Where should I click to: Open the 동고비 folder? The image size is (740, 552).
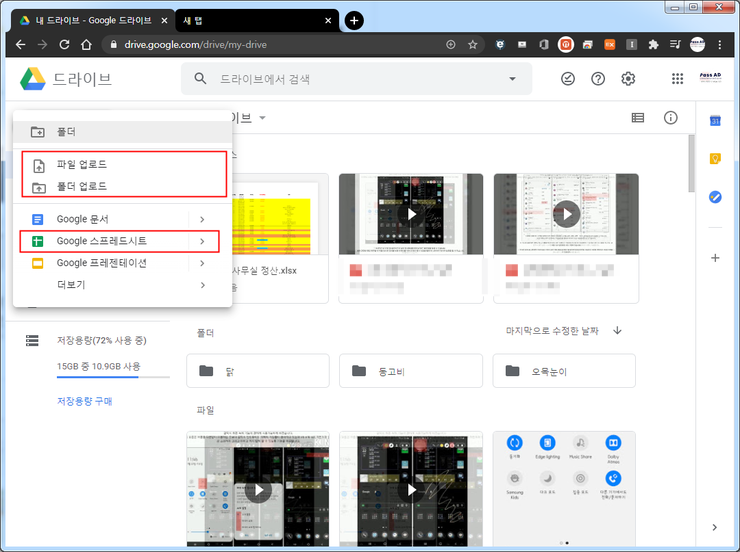coord(411,371)
